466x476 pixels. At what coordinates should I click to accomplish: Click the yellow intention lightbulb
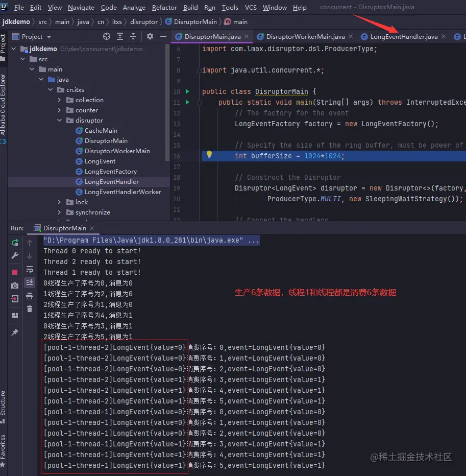point(209,154)
